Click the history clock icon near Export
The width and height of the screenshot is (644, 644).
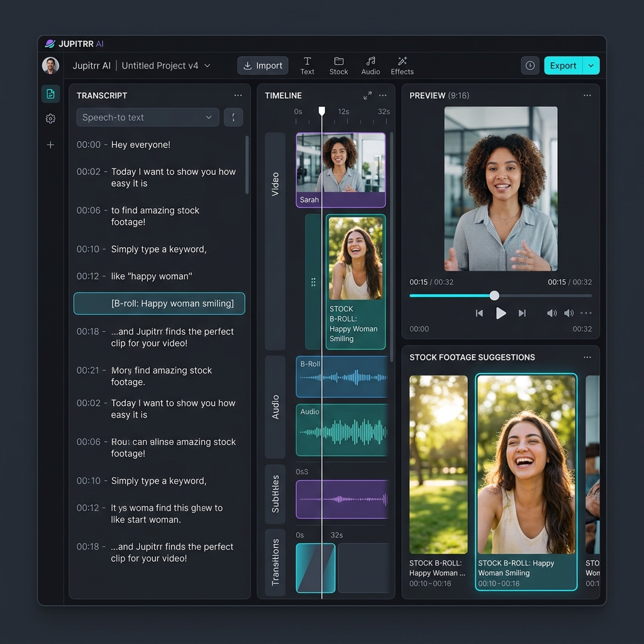[x=530, y=65]
